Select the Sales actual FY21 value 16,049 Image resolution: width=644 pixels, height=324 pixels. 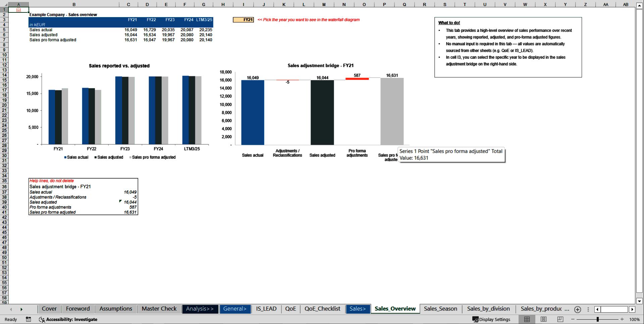tap(130, 30)
